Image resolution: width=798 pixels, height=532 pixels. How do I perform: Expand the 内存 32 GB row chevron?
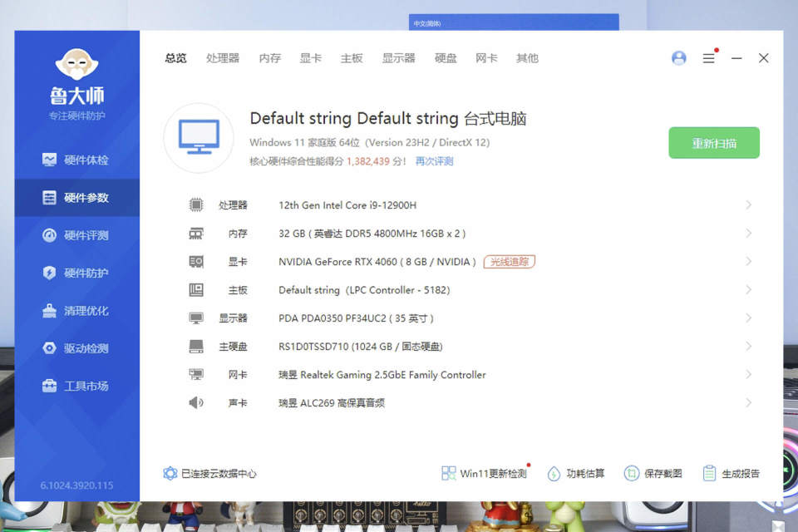[748, 233]
